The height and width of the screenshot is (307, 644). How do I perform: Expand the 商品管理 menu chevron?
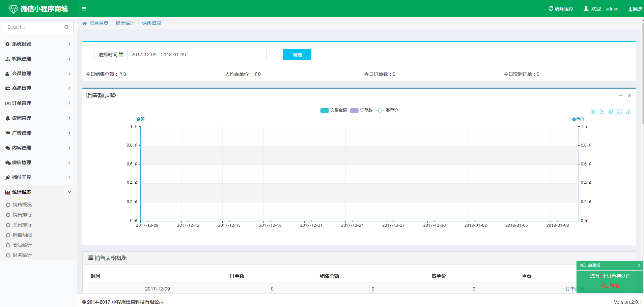pyautogui.click(x=69, y=88)
